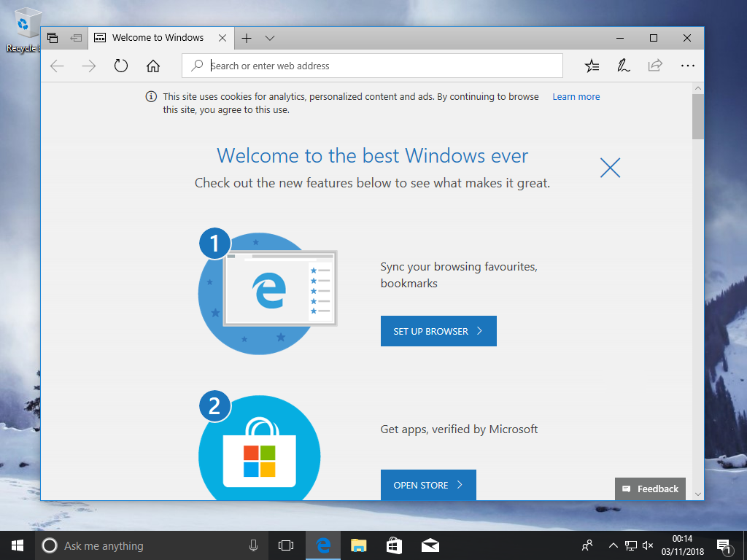Open Action Center notifications
The image size is (747, 560).
(724, 547)
